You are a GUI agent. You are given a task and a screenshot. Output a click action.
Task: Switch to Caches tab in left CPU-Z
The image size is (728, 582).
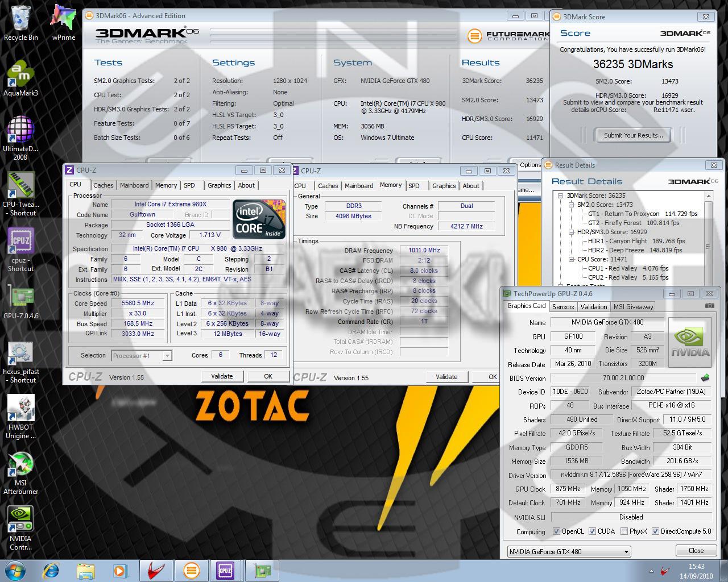103,185
